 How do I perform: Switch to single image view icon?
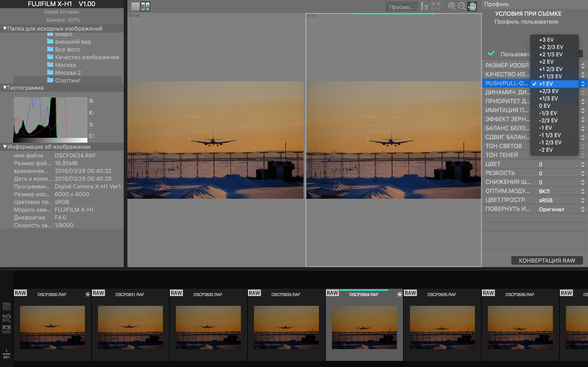point(135,7)
